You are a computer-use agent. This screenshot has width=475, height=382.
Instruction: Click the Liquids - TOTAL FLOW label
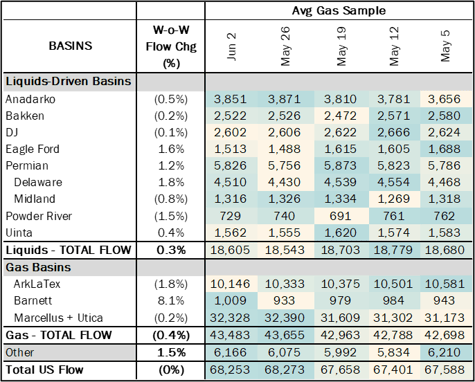68,250
